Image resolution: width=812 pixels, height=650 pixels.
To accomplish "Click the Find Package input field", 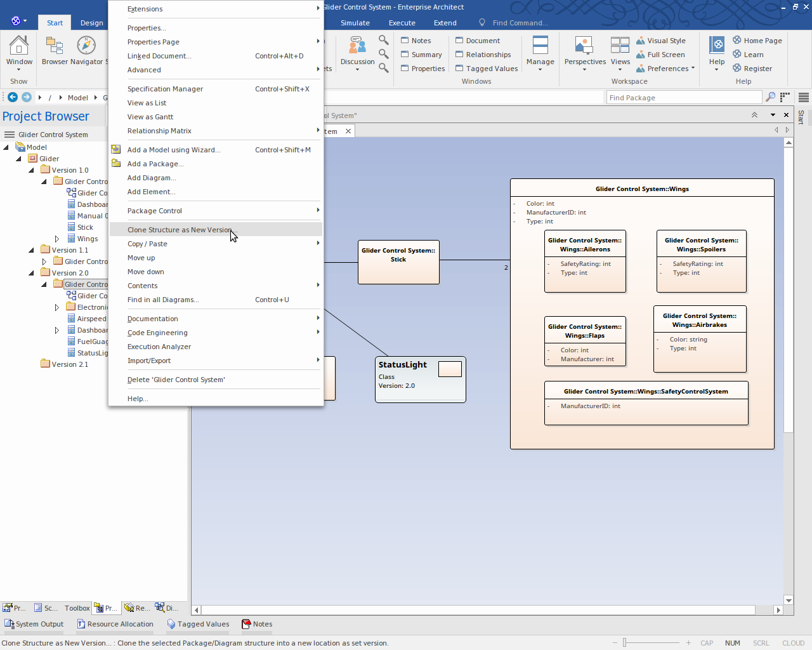I will point(683,98).
